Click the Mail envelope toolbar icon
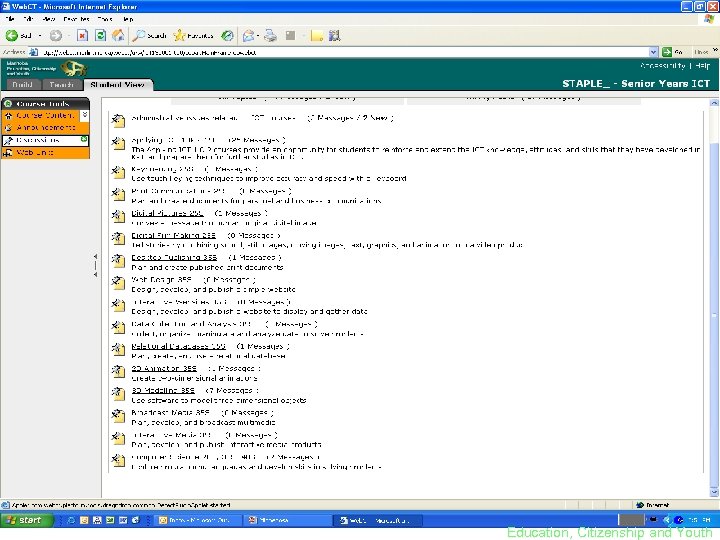The width and height of the screenshot is (720, 540). point(248,35)
